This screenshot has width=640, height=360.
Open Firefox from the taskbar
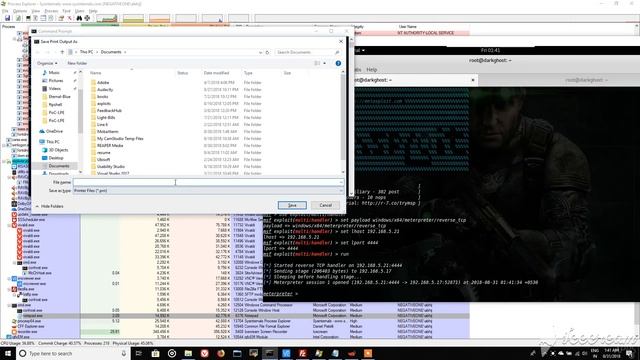click(x=221, y=353)
